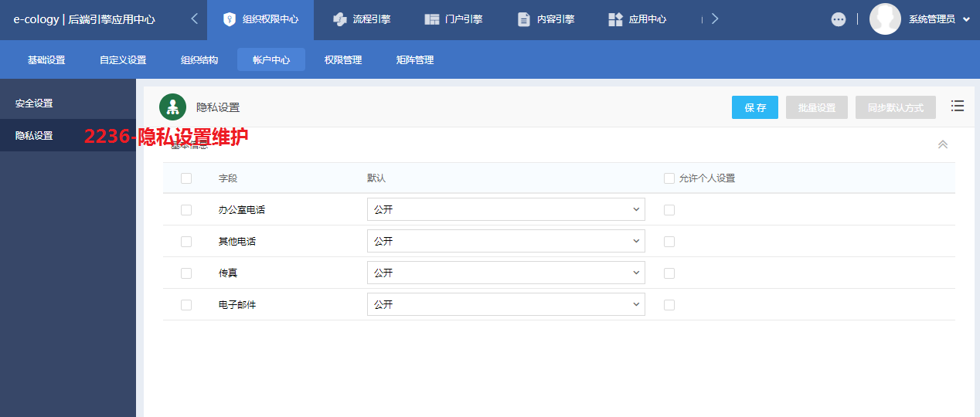
Task: Switch to the 权限管理 tab
Action: tap(343, 59)
